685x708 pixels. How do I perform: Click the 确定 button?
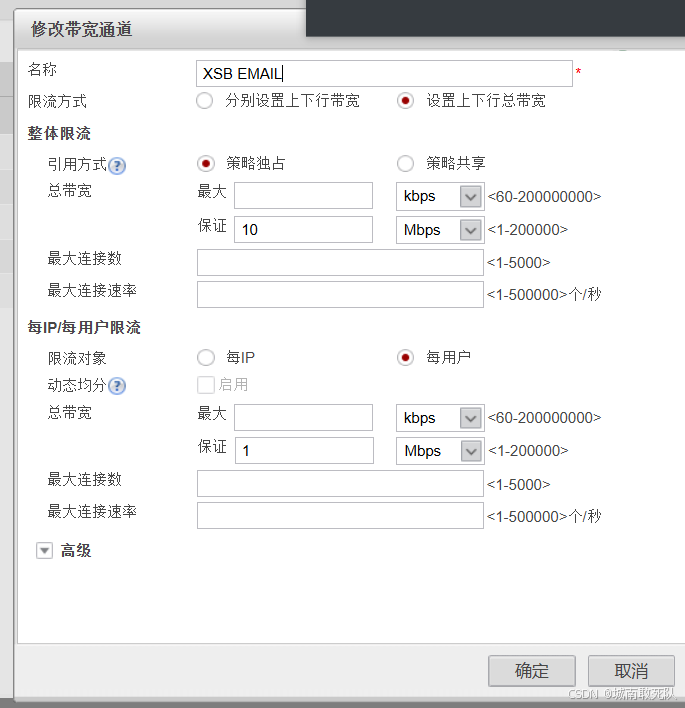click(531, 671)
